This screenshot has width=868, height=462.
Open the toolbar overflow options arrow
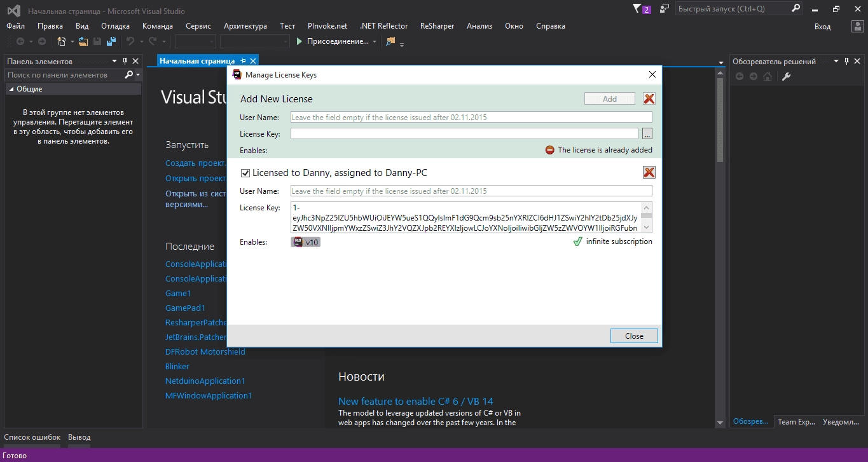coord(402,44)
